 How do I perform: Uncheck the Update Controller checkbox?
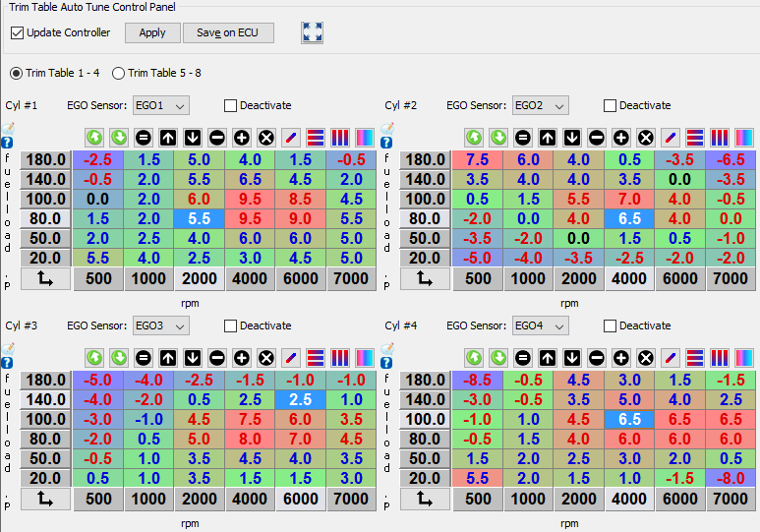(x=18, y=32)
